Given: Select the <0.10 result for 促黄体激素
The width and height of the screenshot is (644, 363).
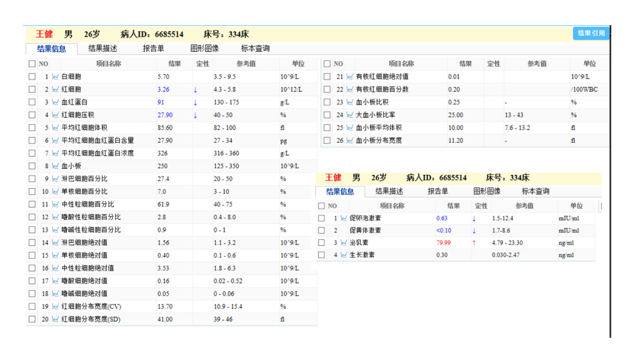Looking at the screenshot, I should coord(444,230).
